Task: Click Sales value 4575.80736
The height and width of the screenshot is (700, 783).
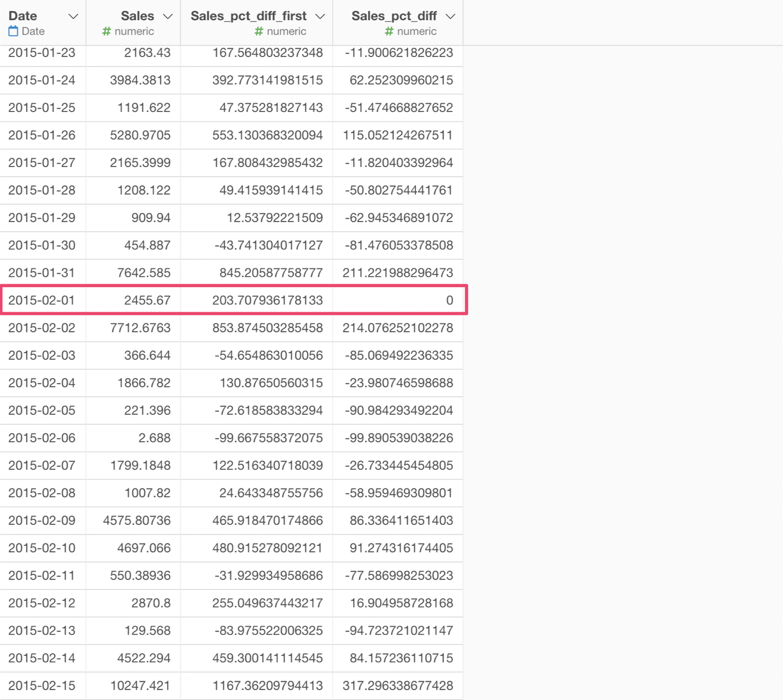Action: (x=136, y=520)
